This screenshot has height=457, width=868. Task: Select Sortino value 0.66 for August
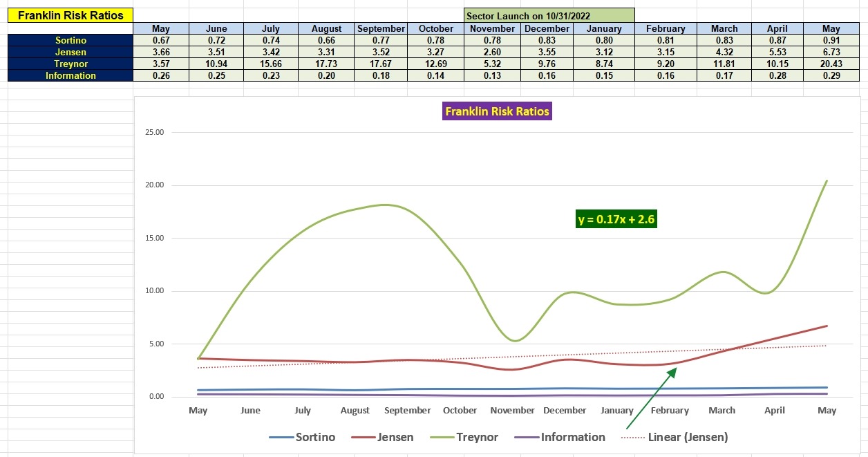click(326, 40)
